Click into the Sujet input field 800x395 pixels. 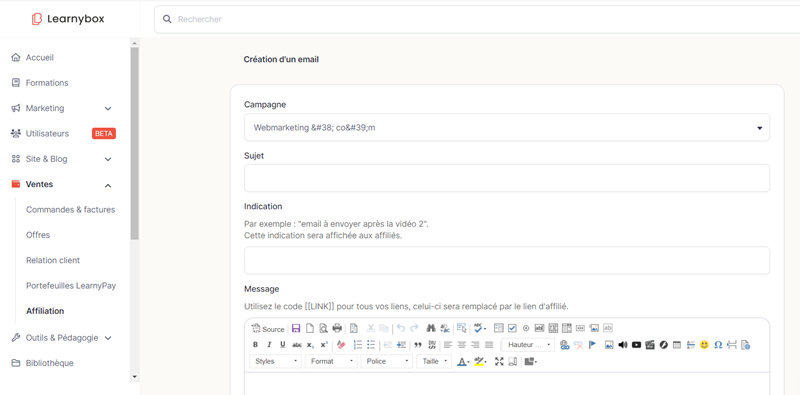tap(507, 178)
